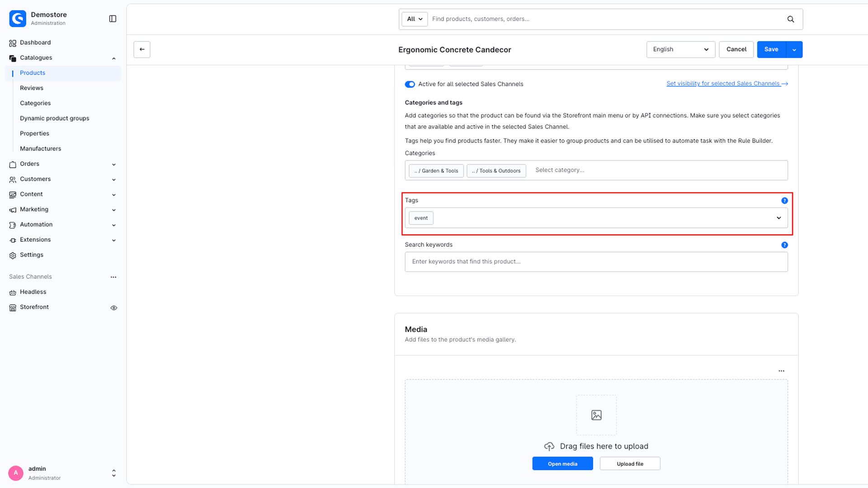Click the Dashboard icon in sidebar
This screenshot has height=488, width=868.
point(13,43)
